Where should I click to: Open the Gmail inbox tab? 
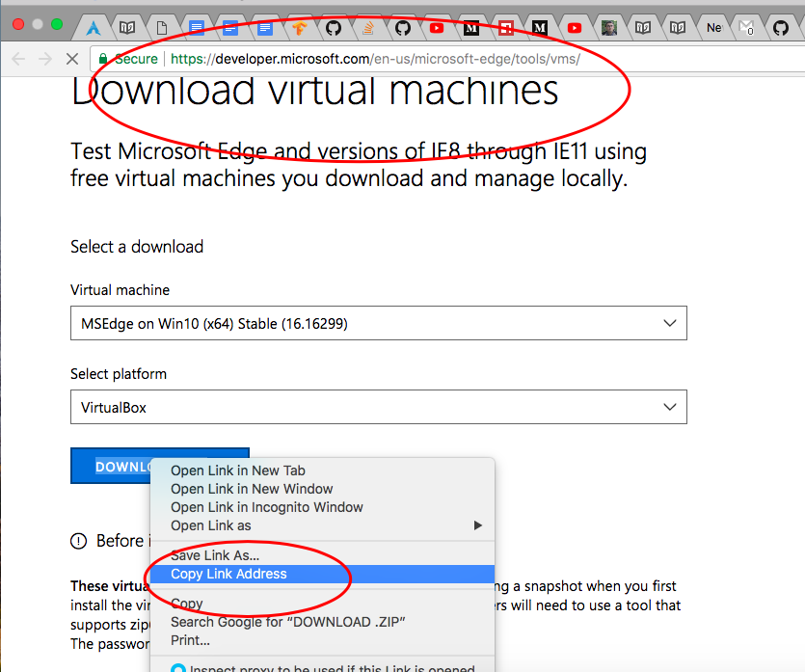746,28
